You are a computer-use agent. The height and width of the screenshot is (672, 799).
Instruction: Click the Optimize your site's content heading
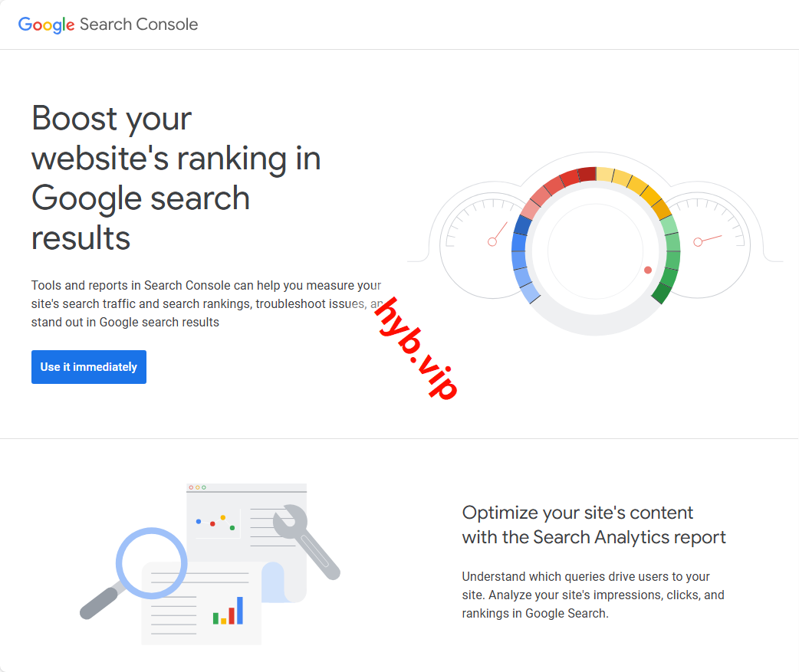tap(593, 525)
